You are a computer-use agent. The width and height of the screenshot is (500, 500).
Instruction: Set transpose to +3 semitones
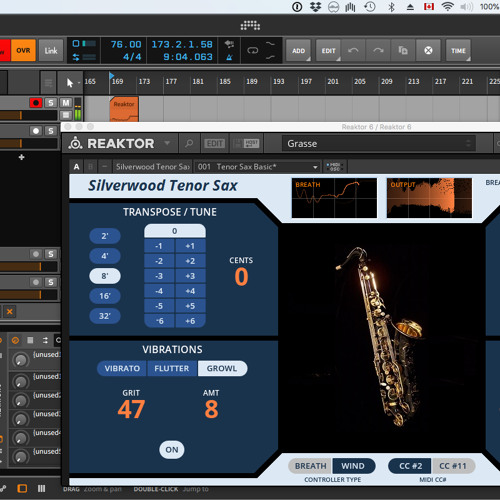point(190,276)
